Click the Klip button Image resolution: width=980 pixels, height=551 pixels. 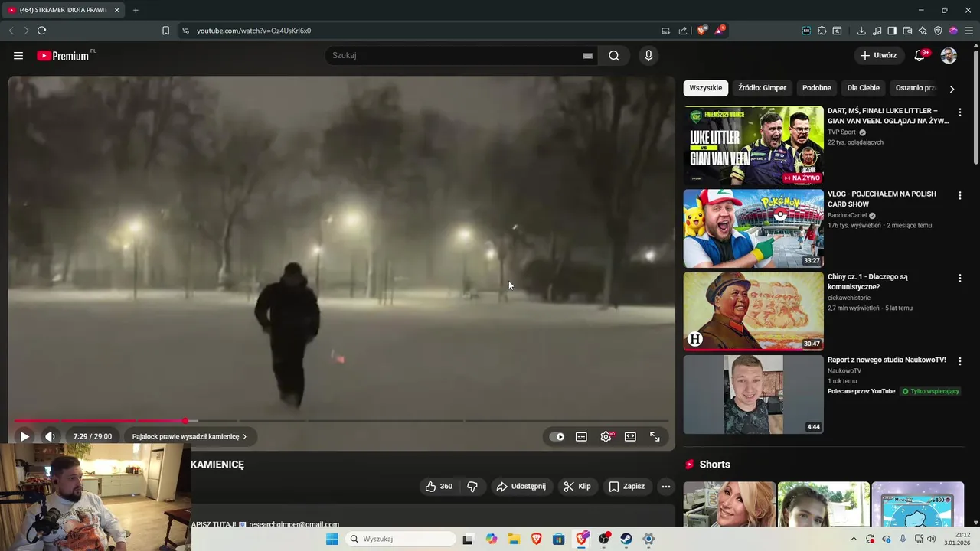click(x=577, y=487)
